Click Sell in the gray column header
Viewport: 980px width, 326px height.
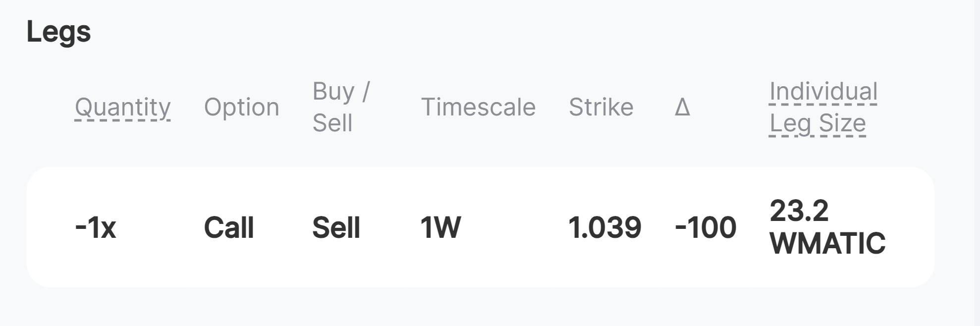pos(332,123)
